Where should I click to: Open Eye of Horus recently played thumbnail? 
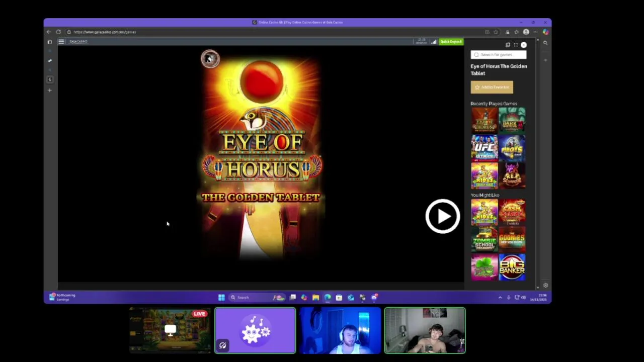click(484, 120)
